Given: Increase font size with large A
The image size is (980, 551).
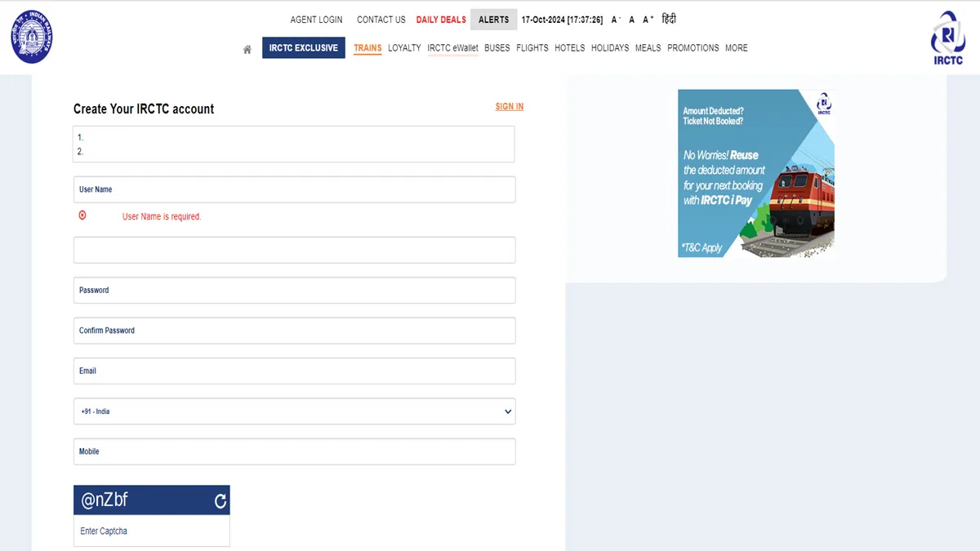Looking at the screenshot, I should pyautogui.click(x=648, y=20).
